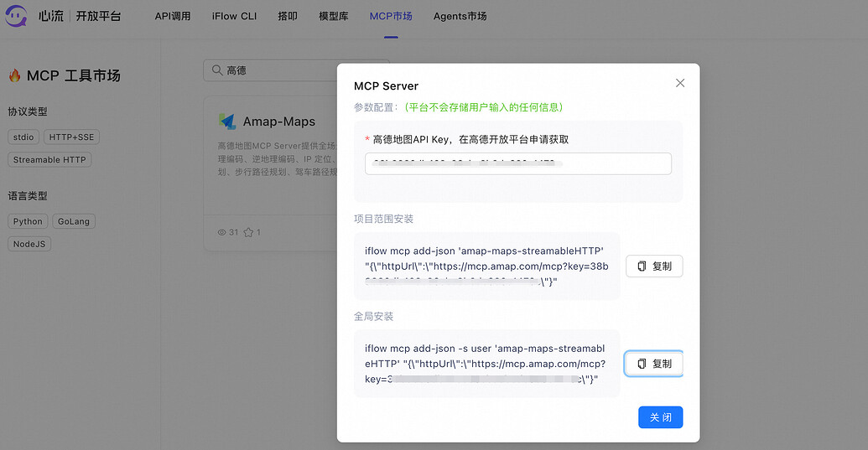Click the project-scope iflow mcp add-json command text
The width and height of the screenshot is (868, 450).
pos(486,266)
